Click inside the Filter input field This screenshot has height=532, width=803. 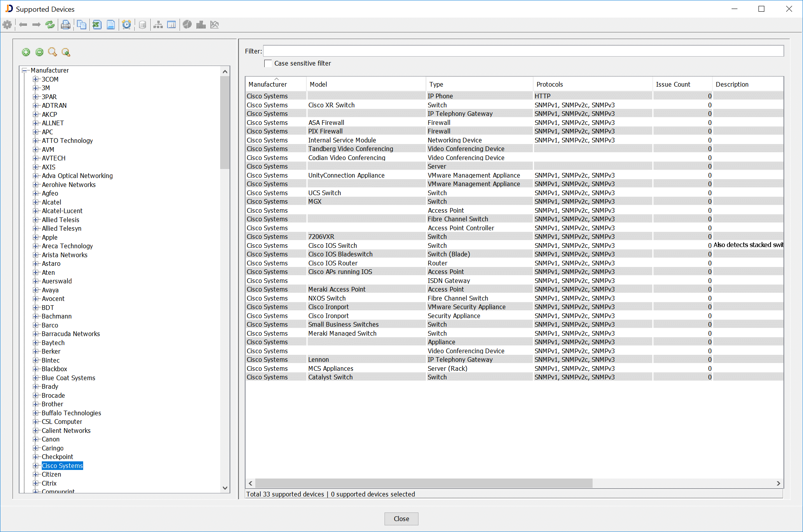(x=522, y=50)
